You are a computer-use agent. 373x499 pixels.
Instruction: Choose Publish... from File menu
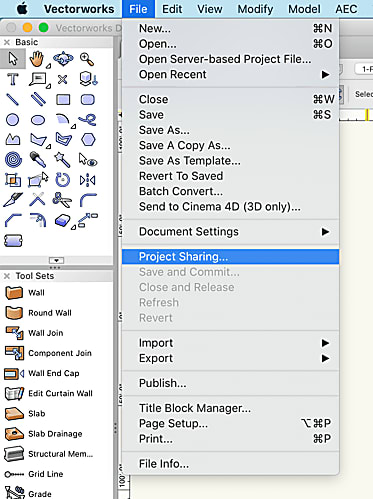[x=231, y=383]
